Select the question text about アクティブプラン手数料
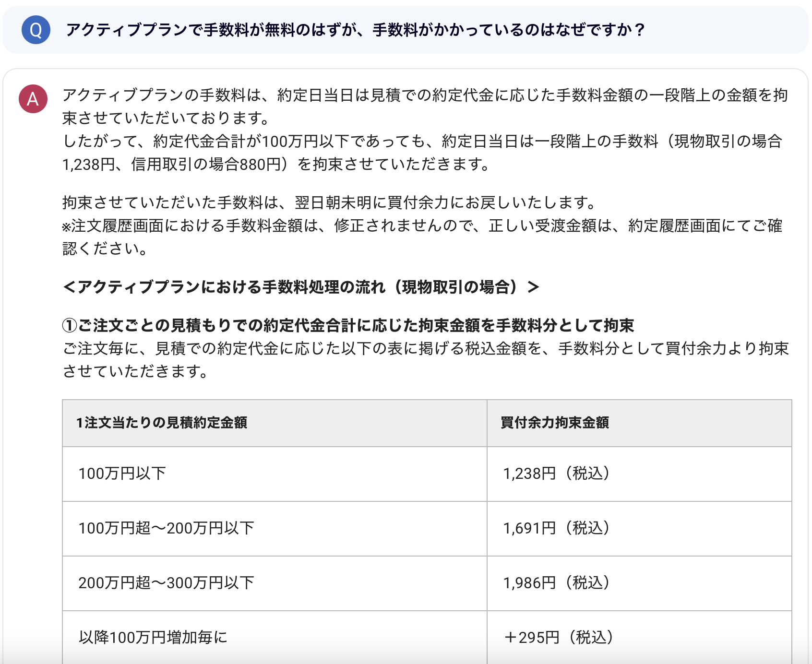 click(356, 30)
